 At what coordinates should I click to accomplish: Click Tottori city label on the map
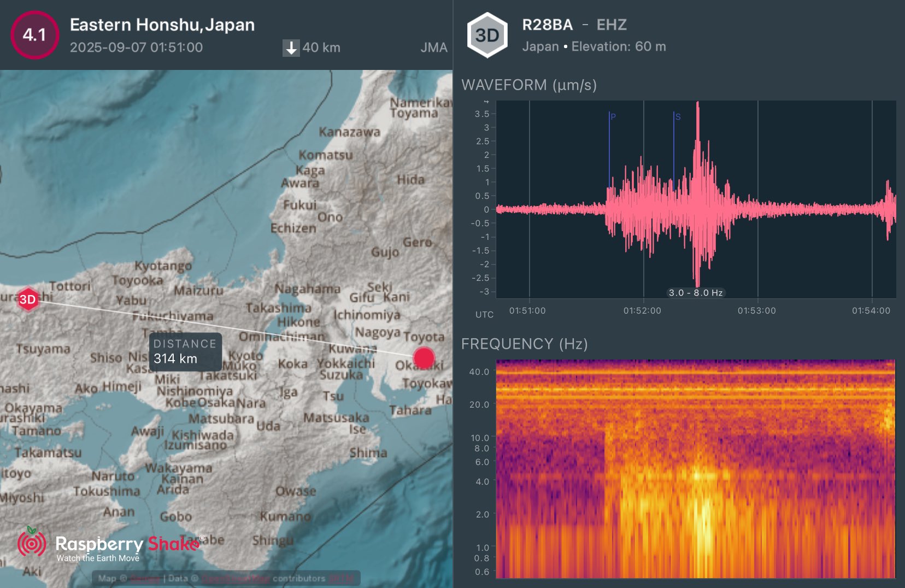tap(70, 286)
